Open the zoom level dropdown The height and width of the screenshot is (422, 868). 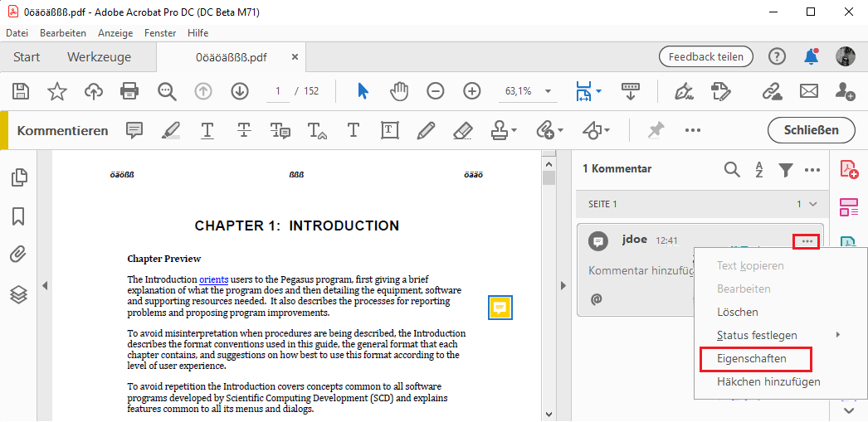click(548, 91)
